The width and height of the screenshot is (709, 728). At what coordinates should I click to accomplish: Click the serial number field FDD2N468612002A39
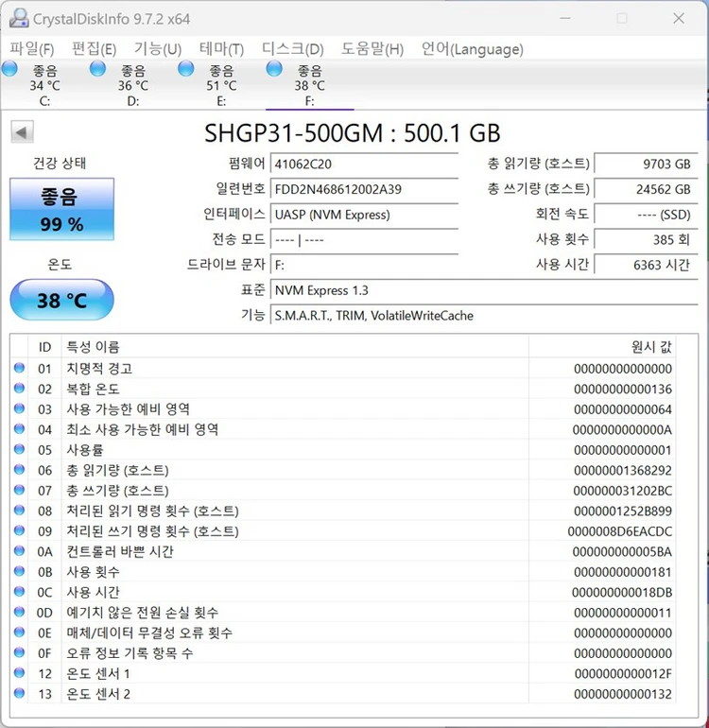[x=364, y=189]
